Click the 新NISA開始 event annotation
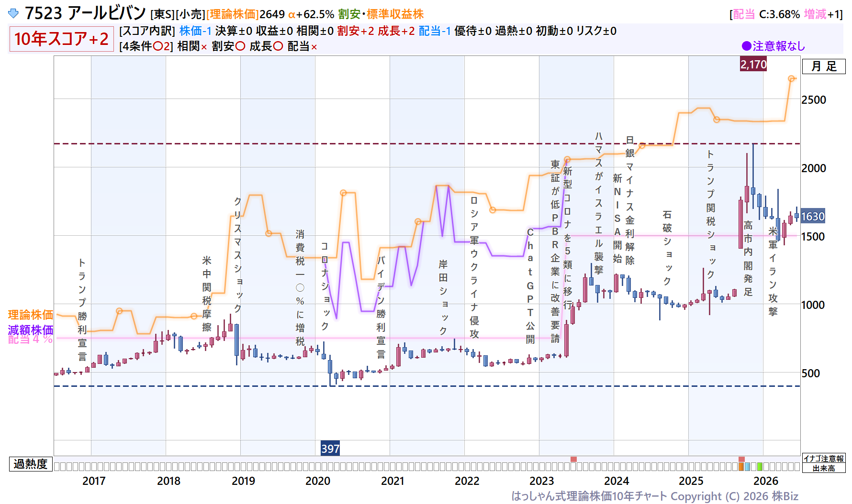This screenshot has height=504, width=852. pyautogui.click(x=617, y=219)
